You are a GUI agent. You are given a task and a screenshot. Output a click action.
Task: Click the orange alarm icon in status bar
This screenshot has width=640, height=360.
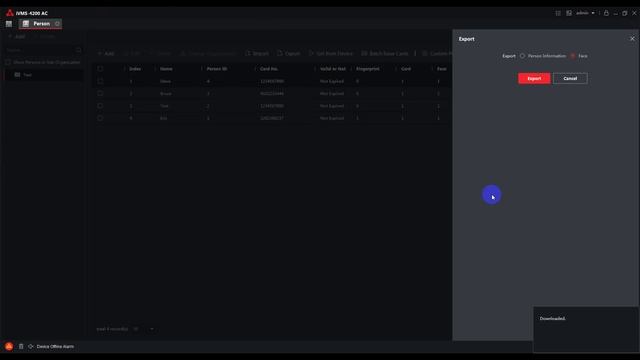[x=9, y=347]
